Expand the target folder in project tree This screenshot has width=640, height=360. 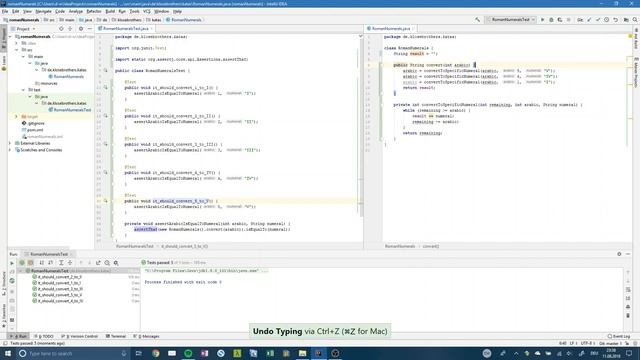pos(17,117)
